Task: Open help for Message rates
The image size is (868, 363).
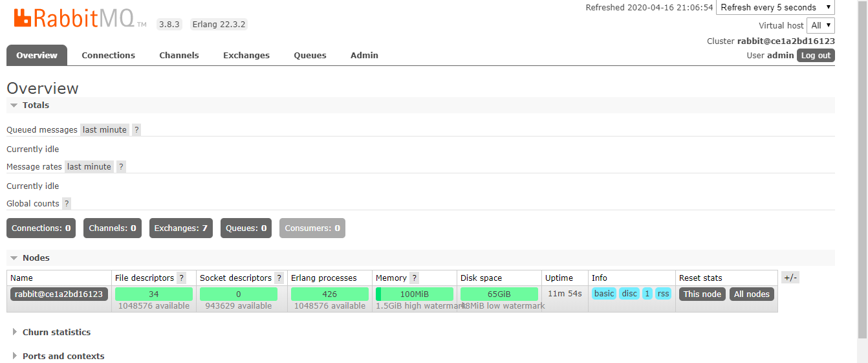Action: pyautogui.click(x=121, y=166)
